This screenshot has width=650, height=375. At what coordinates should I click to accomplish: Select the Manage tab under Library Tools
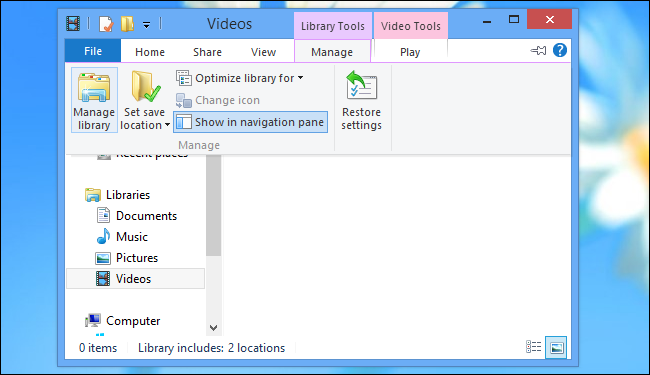pyautogui.click(x=332, y=52)
